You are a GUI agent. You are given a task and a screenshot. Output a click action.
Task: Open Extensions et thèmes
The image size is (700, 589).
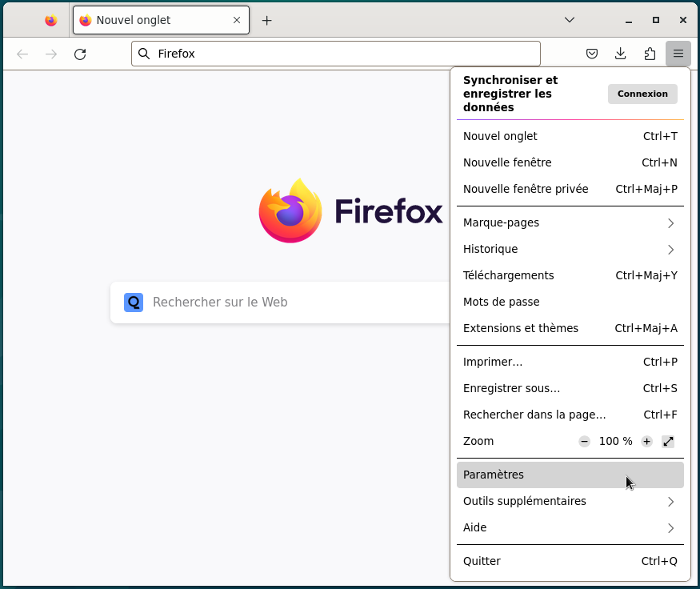tap(570, 328)
